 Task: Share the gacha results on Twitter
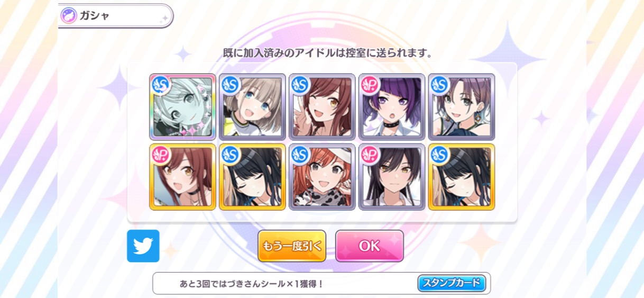[143, 246]
